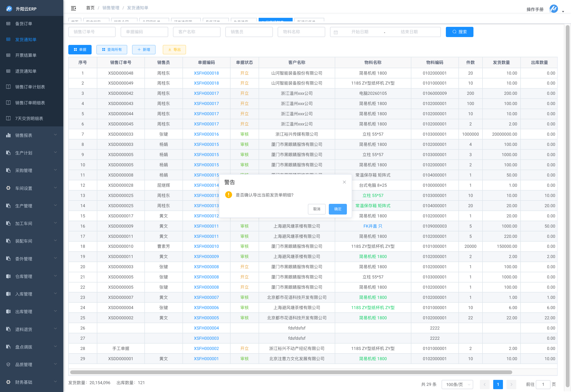Viewport: 571px width, 392px height.
Task: Click the sidebar collapse hamburger icon
Action: point(73,8)
